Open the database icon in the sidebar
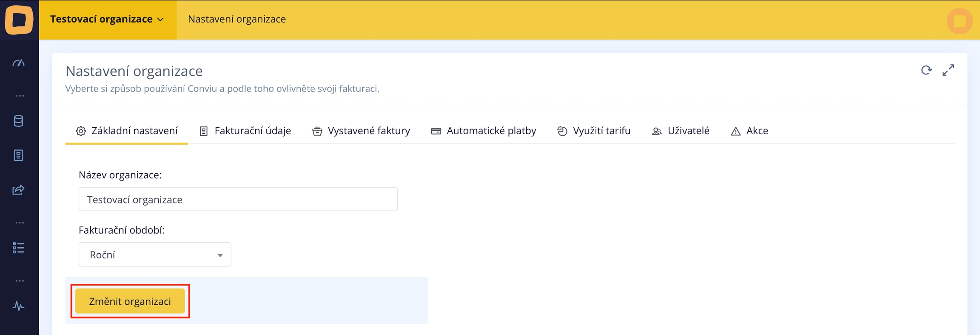Screen dimensions: 980x335 (x=19, y=121)
